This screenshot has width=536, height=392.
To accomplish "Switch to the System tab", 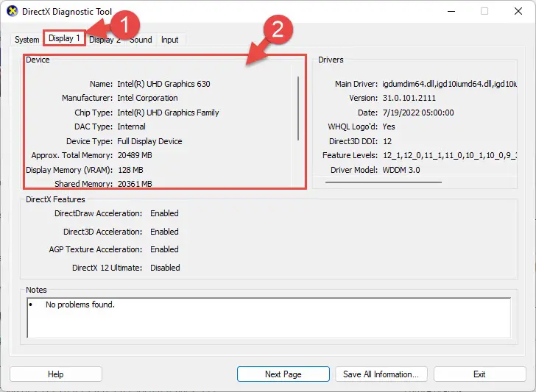I will coord(27,40).
